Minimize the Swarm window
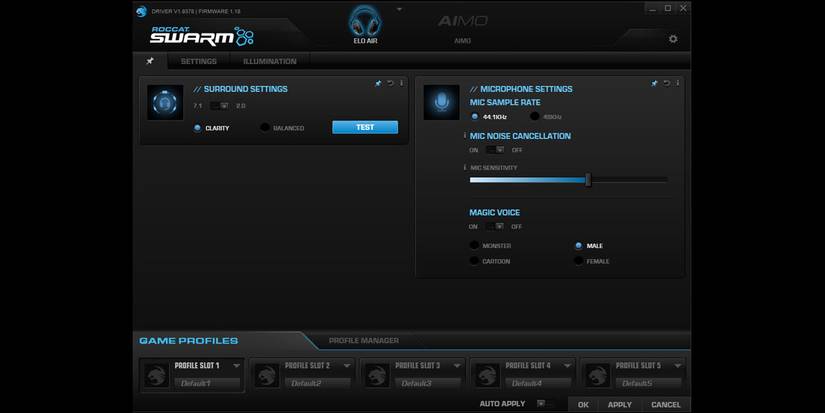Screen dimensions: 825x413 [652, 8]
